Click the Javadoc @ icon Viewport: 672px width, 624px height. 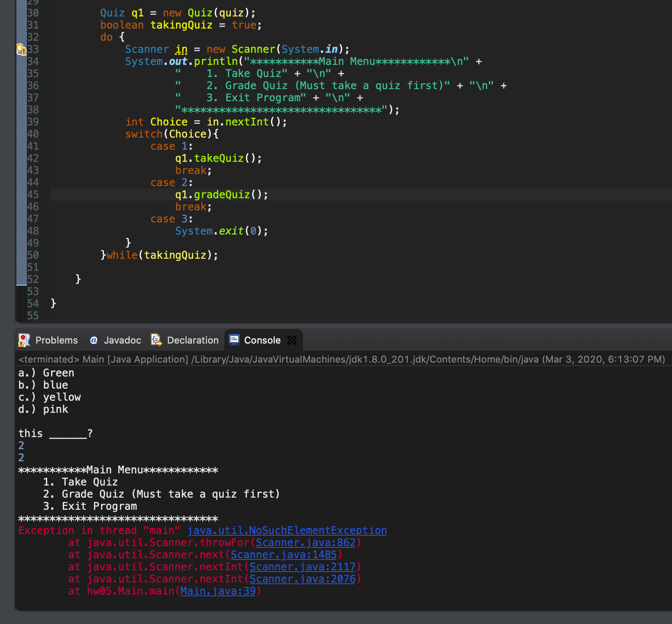click(x=94, y=340)
